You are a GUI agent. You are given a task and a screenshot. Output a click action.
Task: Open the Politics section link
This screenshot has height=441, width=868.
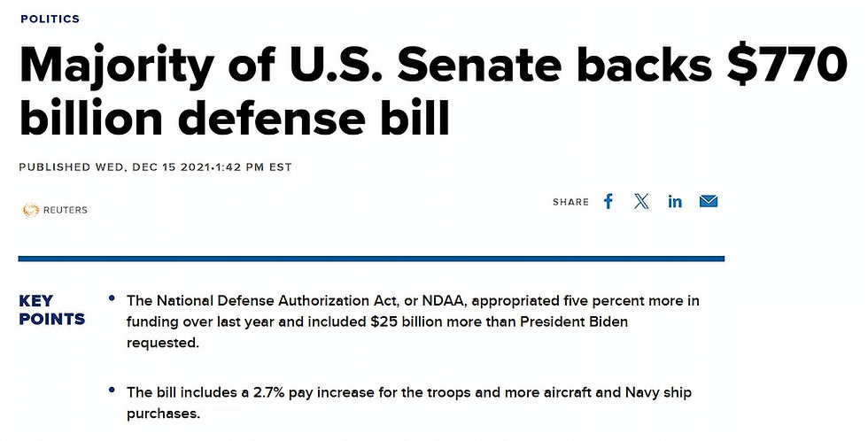point(50,19)
